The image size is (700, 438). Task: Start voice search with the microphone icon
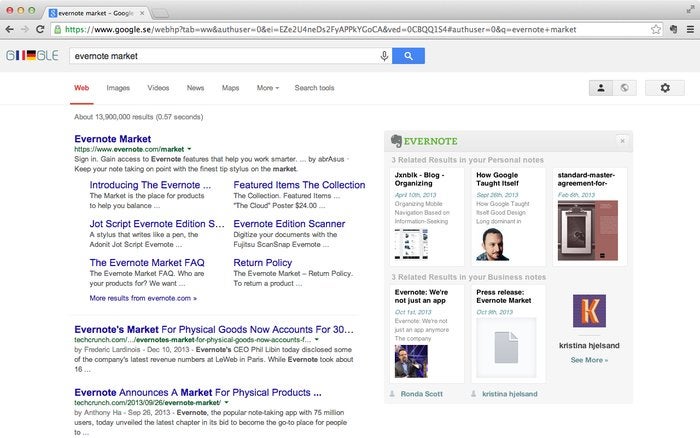point(384,56)
